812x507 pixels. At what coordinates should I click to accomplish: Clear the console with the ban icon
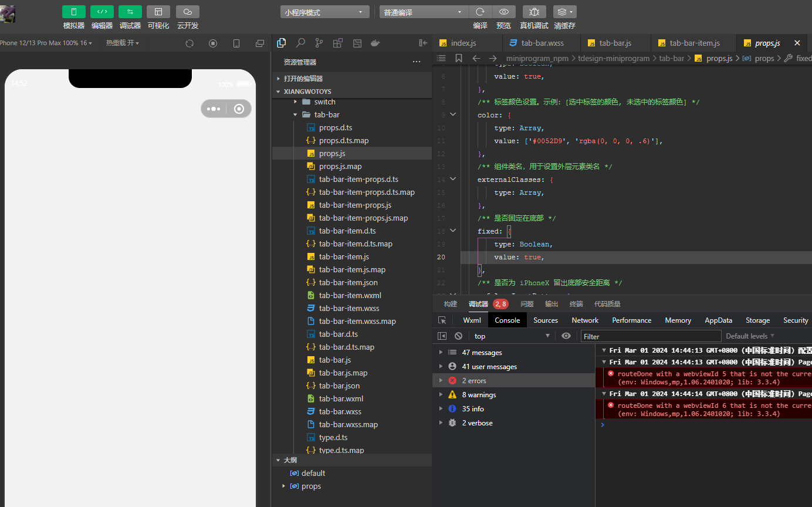point(458,336)
